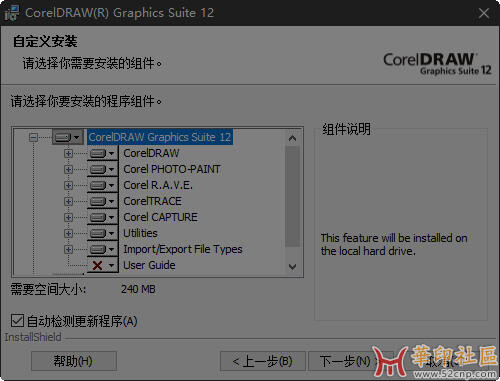Expand the Import/Export File Types node

pos(68,249)
